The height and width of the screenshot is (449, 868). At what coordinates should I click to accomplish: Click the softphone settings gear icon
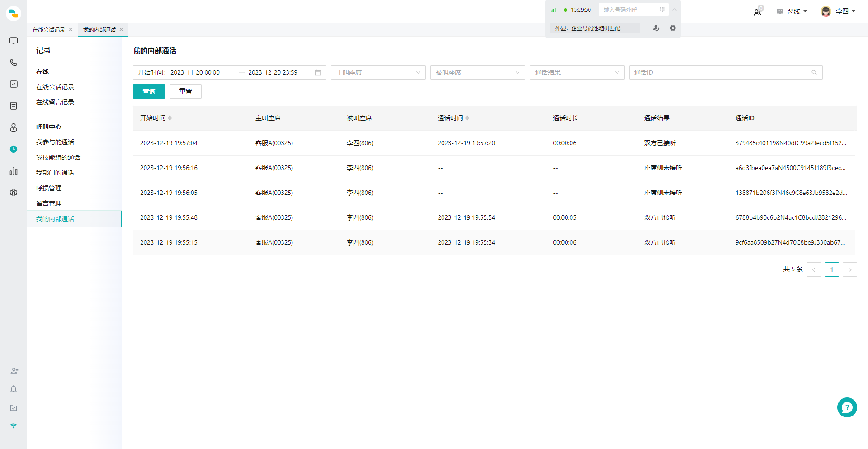coord(673,28)
